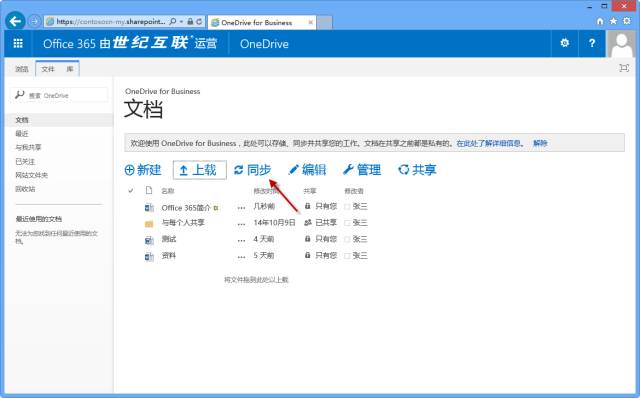Open the lock sharing icon for Office 365简介
Screen dimensions: 640x398
click(307, 206)
